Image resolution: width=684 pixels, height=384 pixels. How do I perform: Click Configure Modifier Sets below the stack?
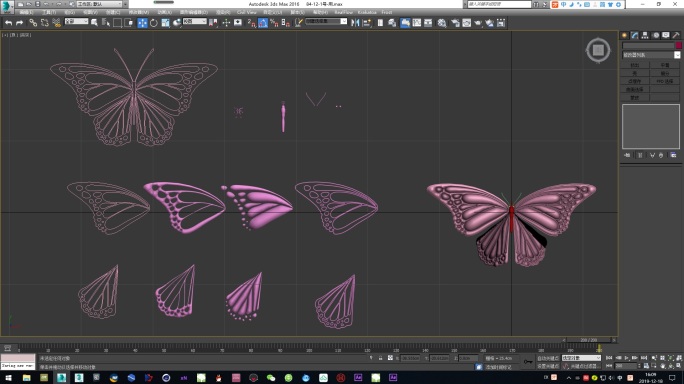[x=673, y=155]
